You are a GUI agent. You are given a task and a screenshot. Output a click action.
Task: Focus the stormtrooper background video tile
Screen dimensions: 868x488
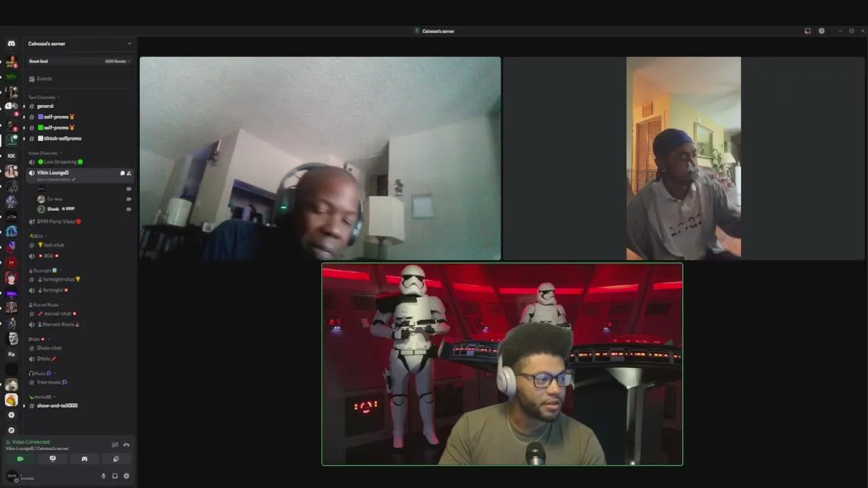click(502, 364)
